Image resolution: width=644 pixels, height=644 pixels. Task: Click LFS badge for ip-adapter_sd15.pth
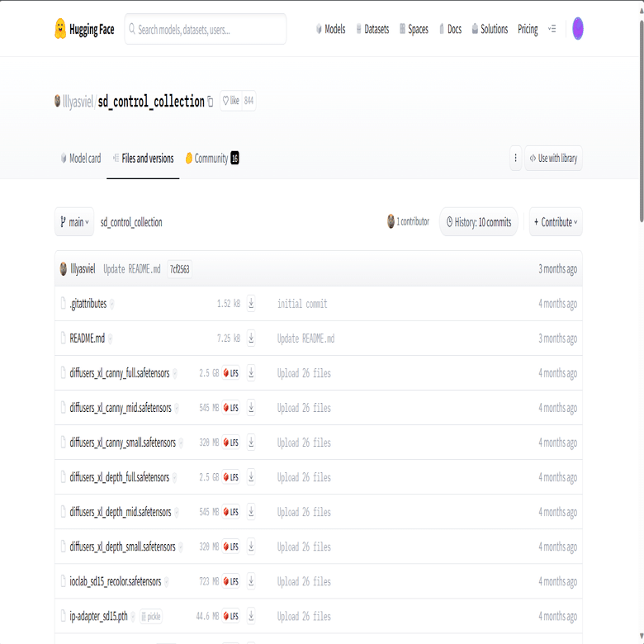tap(231, 616)
